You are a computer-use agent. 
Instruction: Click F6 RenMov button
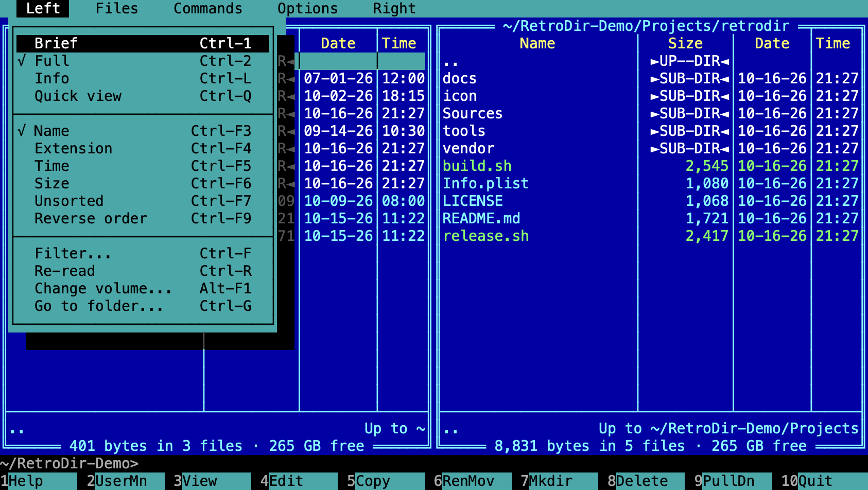tap(473, 481)
